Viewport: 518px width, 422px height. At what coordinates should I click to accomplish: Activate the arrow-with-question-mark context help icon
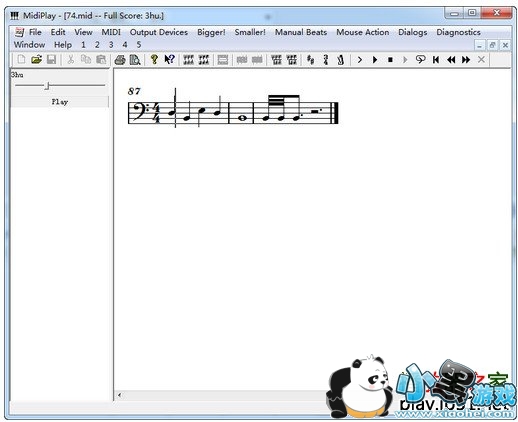[x=170, y=60]
